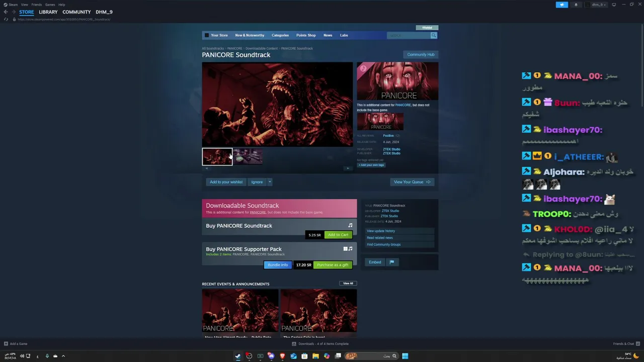
Task: Click Add your own tags
Action: point(371,165)
